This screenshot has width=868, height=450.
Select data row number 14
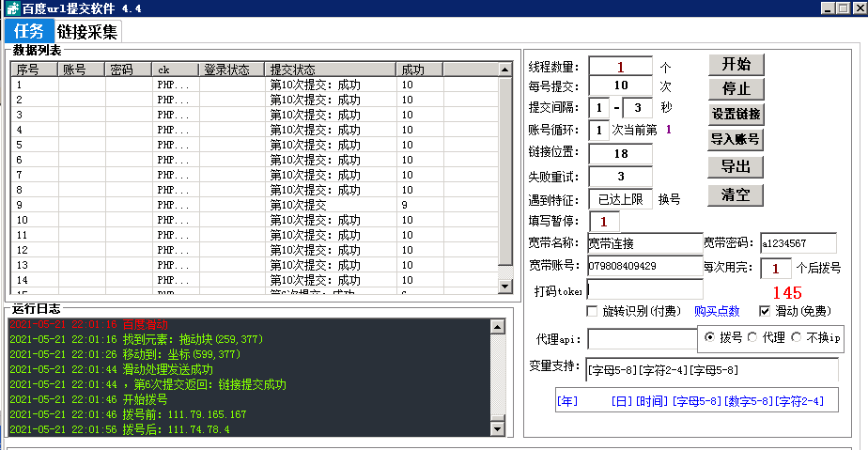(255, 280)
